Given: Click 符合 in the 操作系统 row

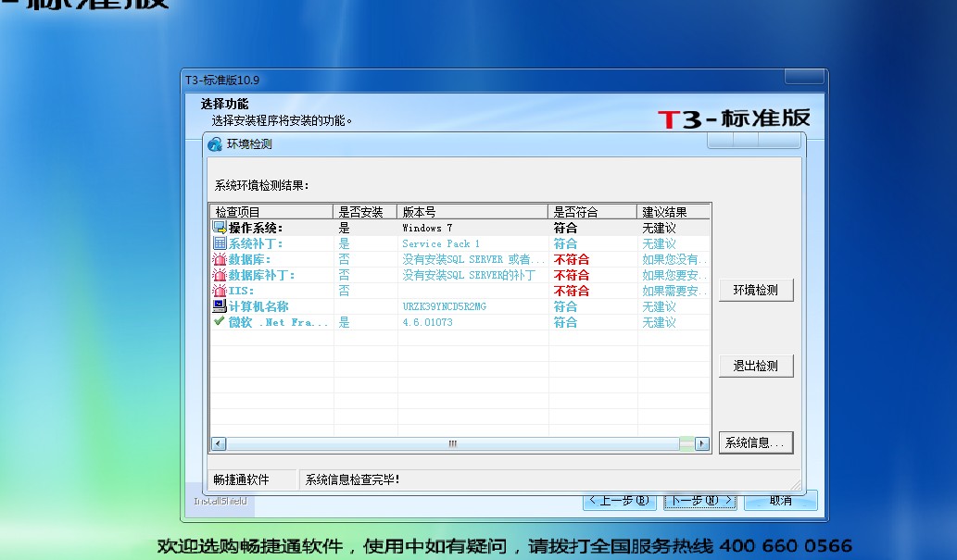Looking at the screenshot, I should pyautogui.click(x=565, y=228).
